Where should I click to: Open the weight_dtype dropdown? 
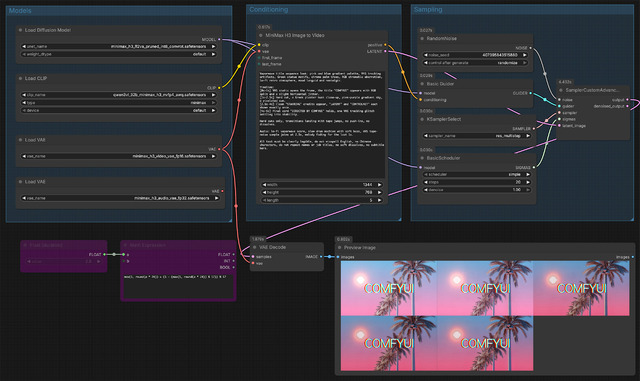[x=119, y=54]
